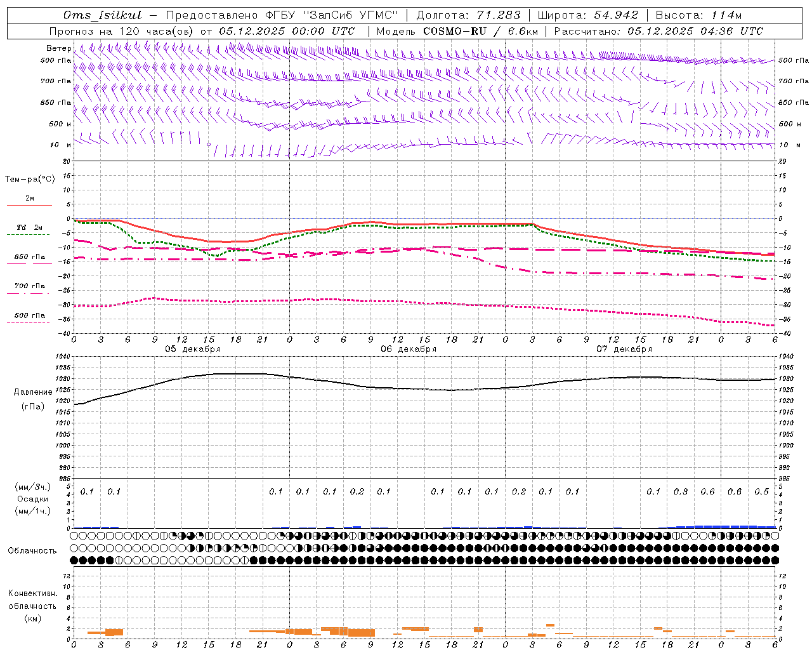Click the model label COSMO-RU / 6.6км

481,31
